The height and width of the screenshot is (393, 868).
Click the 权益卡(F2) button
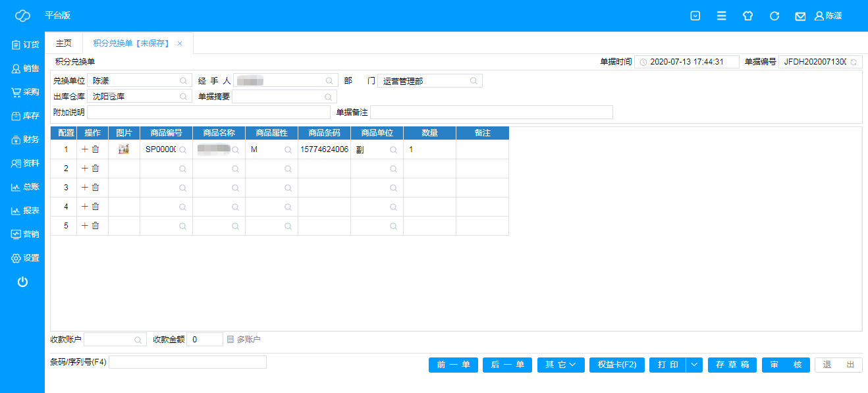(617, 365)
